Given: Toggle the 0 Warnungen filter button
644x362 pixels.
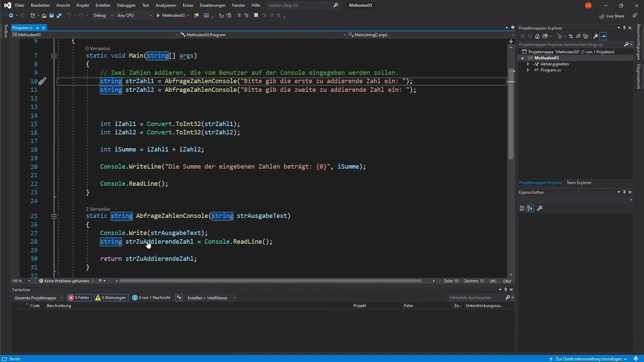Looking at the screenshot, I should (x=111, y=298).
